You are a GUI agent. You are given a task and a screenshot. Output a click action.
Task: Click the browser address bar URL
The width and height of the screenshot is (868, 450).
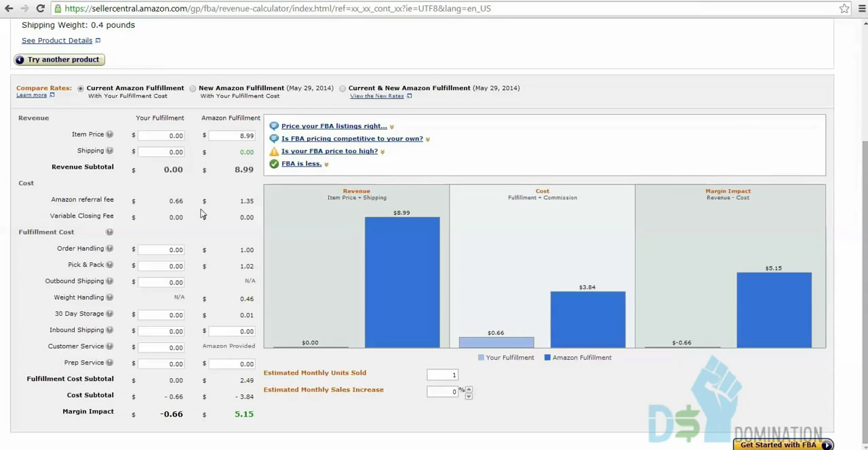tap(278, 8)
